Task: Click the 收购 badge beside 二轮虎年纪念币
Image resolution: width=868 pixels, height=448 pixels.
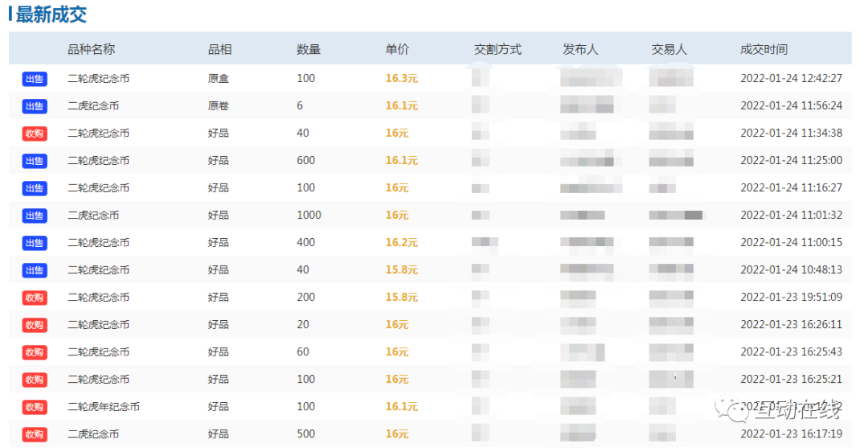Action: coord(35,407)
